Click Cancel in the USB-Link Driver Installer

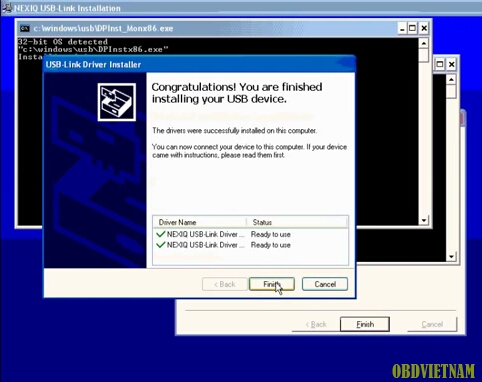coord(325,284)
